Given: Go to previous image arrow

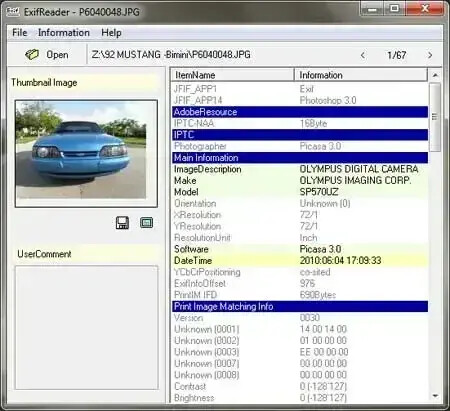Looking at the screenshot, I should coord(363,55).
